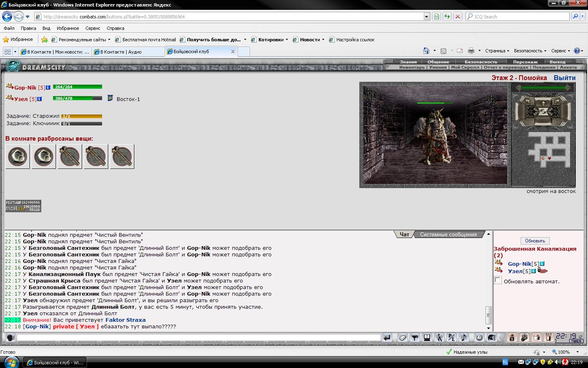Open the Избранное menu in menu bar
This screenshot has width=588, height=368.
tap(68, 28)
